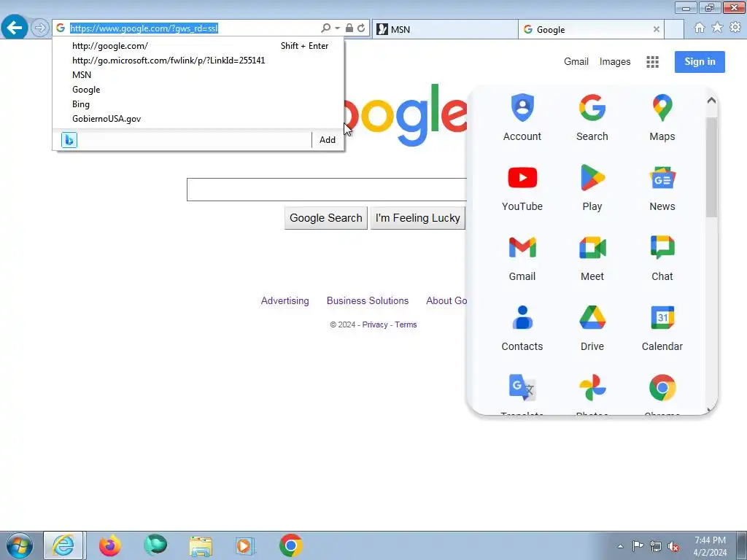Select the Google tab

coord(591,29)
